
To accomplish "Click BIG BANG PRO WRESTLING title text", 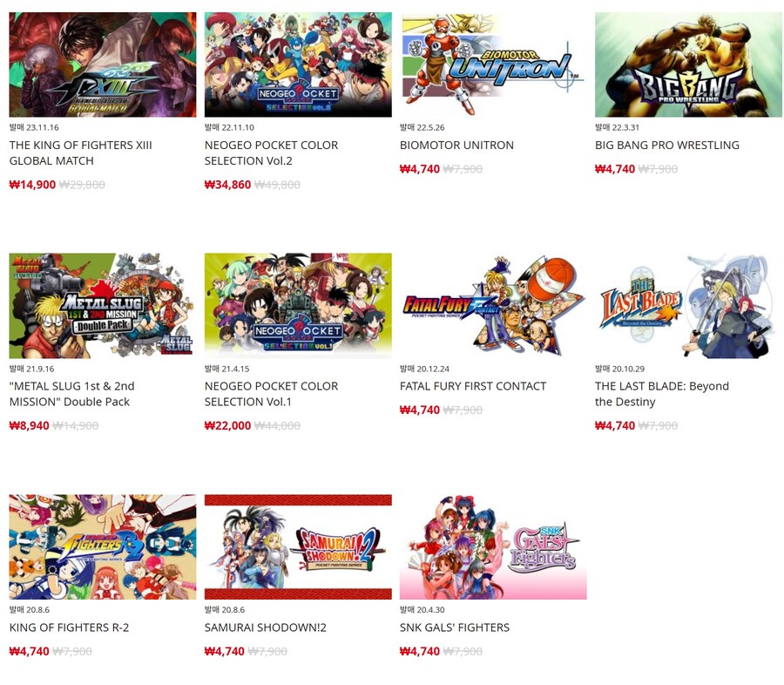I will [667, 146].
